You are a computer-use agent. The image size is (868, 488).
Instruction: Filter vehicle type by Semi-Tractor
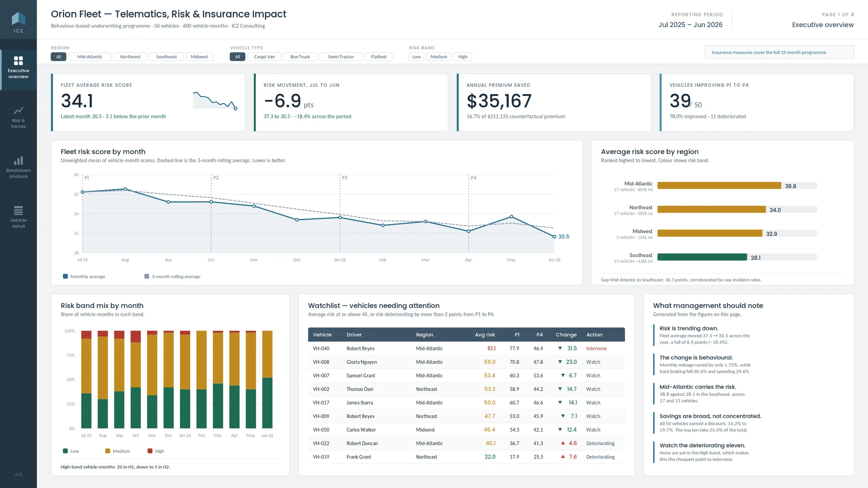(341, 57)
